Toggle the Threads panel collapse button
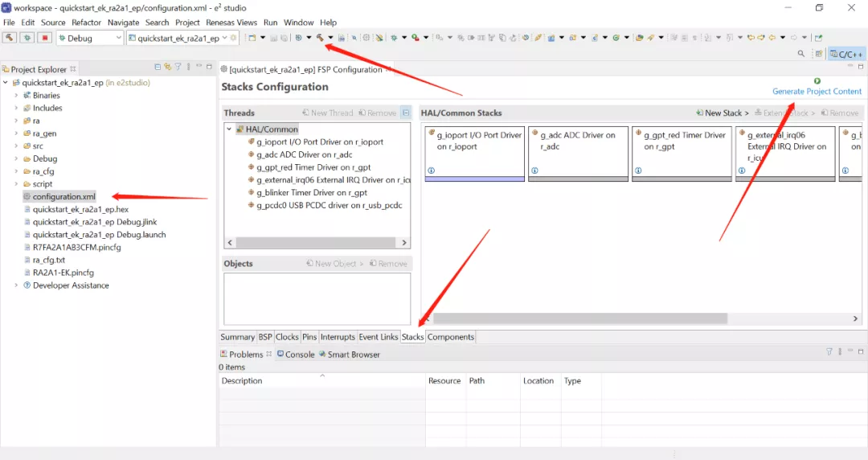This screenshot has height=460, width=868. (x=406, y=113)
